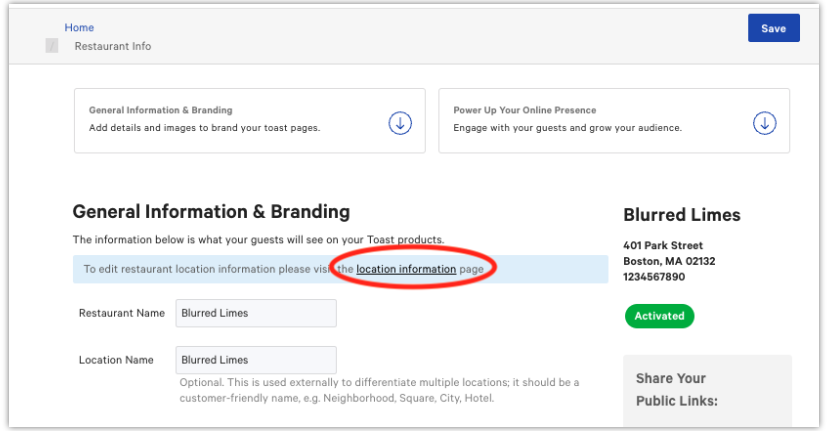The height and width of the screenshot is (431, 828).
Task: Click the 401 Park Street address line
Action: 663,245
